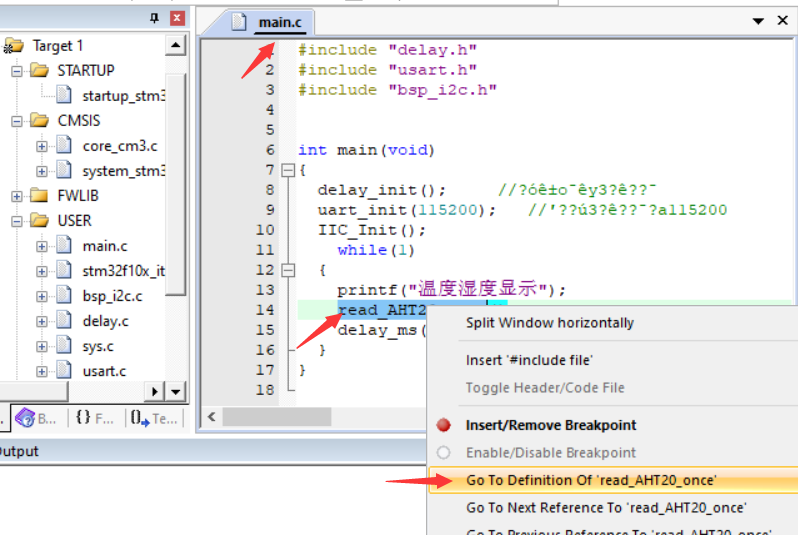This screenshot has height=535, width=798.
Task: Open bsp_i2c.c in project tree
Action: tap(112, 296)
